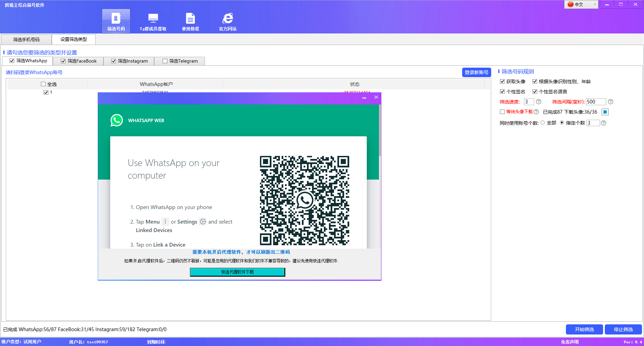Open the 使用教程 document icon
644x346 pixels.
coord(190,22)
